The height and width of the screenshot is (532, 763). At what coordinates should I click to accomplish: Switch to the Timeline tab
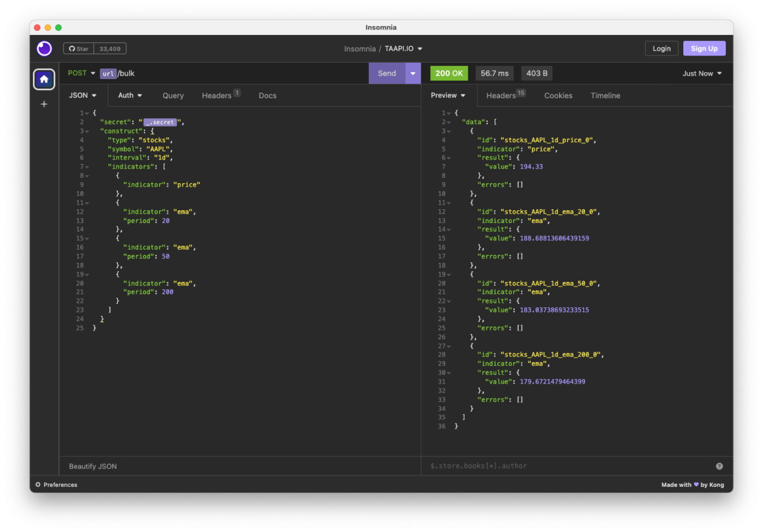coord(605,95)
